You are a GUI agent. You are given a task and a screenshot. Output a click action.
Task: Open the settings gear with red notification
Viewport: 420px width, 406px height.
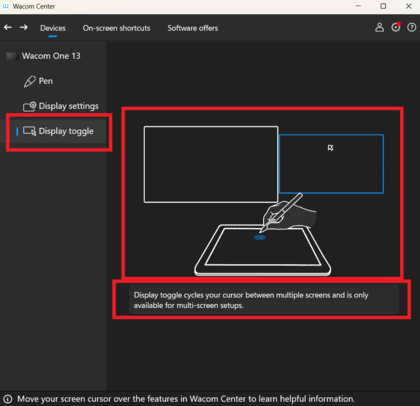click(396, 27)
